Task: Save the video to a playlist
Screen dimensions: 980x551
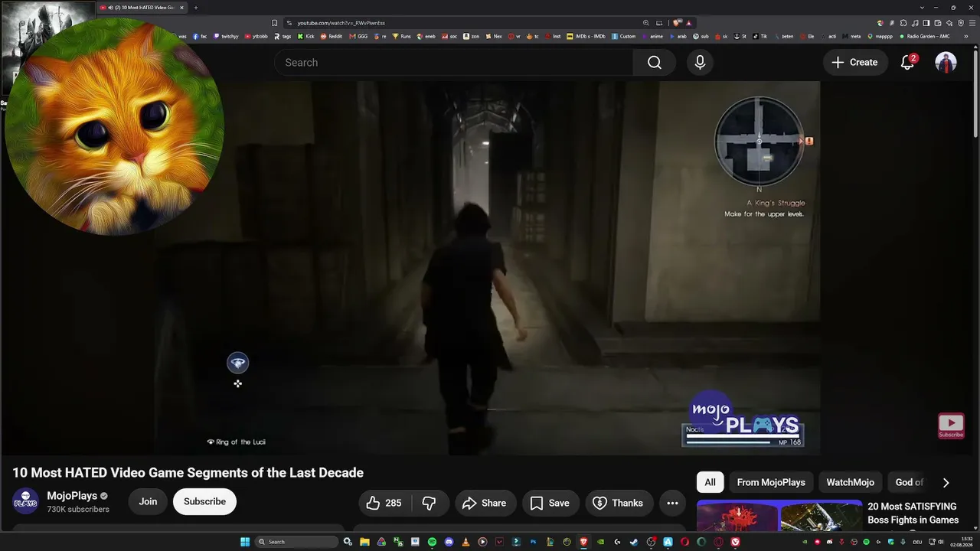Action: pyautogui.click(x=550, y=503)
